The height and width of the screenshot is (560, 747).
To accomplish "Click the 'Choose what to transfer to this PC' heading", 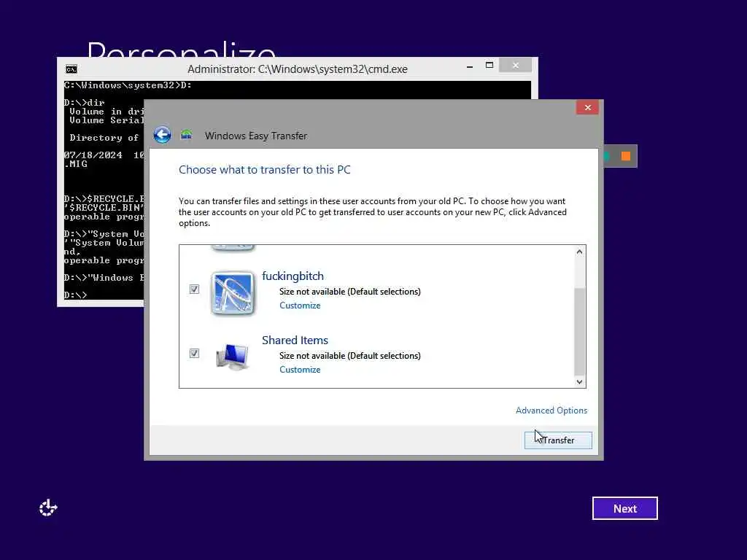I will [x=264, y=169].
